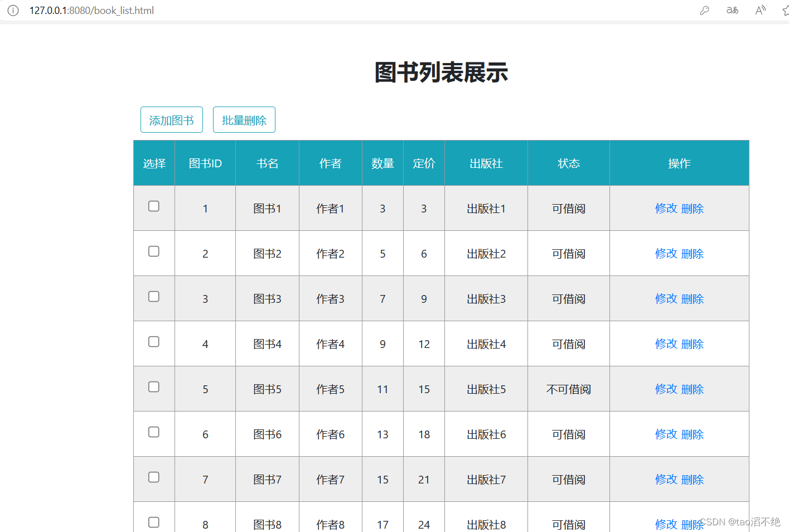789x532 pixels.
Task: Click the 作者2 author cell
Action: [331, 254]
